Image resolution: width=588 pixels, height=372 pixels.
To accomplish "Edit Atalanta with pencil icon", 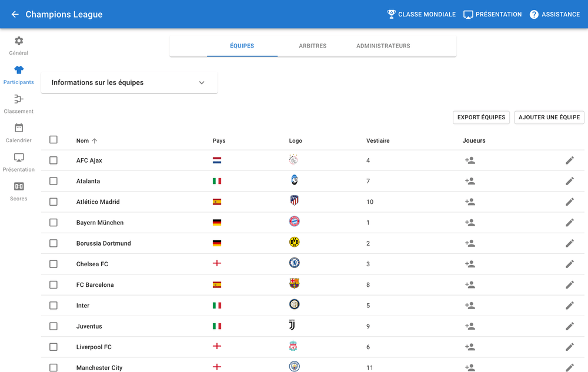I will point(570,181).
